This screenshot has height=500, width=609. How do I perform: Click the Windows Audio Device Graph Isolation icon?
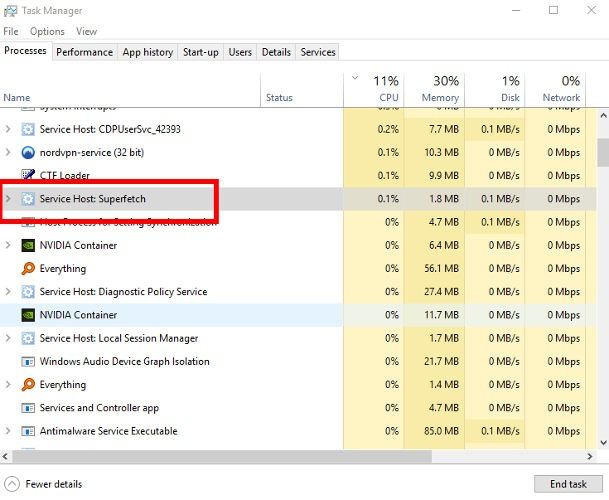[x=28, y=362]
